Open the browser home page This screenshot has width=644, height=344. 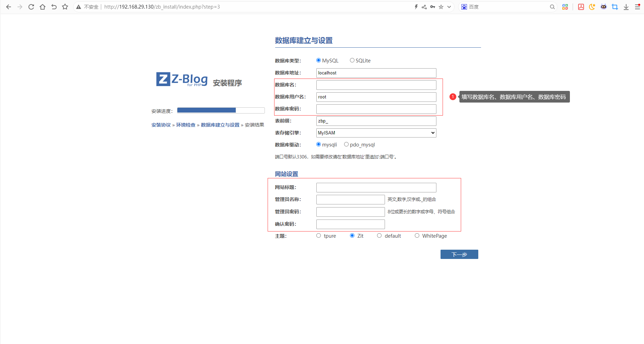coord(43,7)
